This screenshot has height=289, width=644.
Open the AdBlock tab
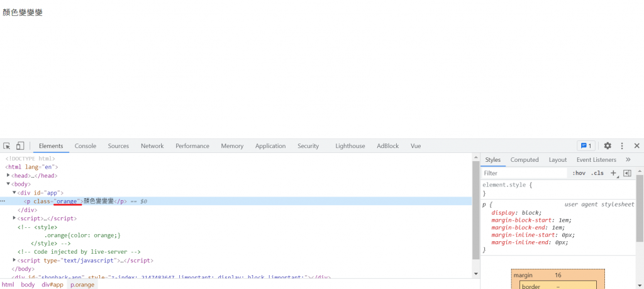tap(387, 146)
